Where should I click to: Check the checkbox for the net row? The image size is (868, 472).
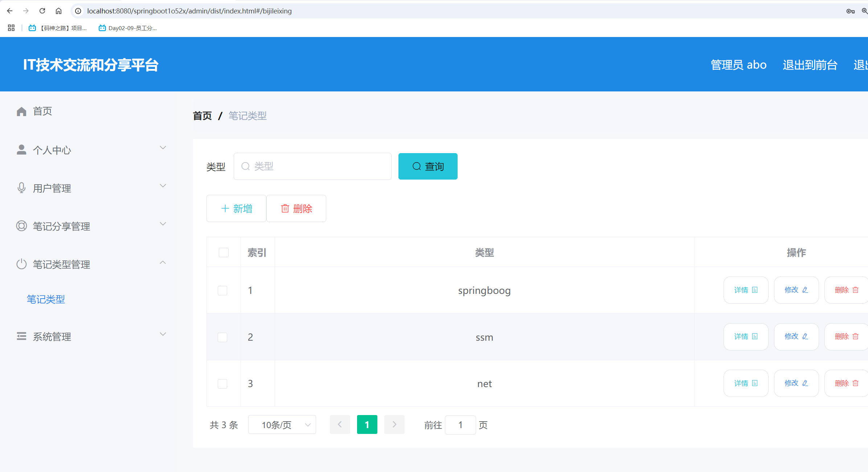click(222, 383)
